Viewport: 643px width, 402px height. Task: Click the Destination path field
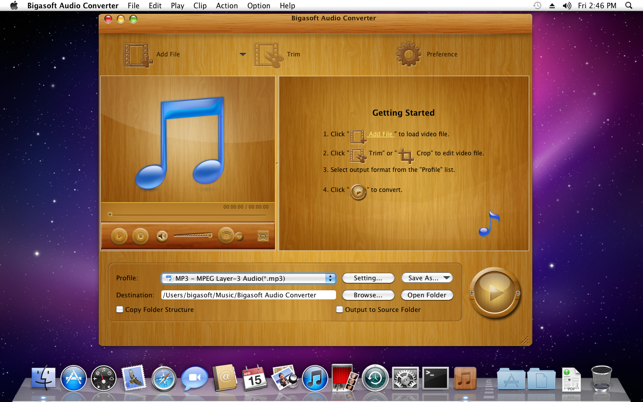point(249,295)
